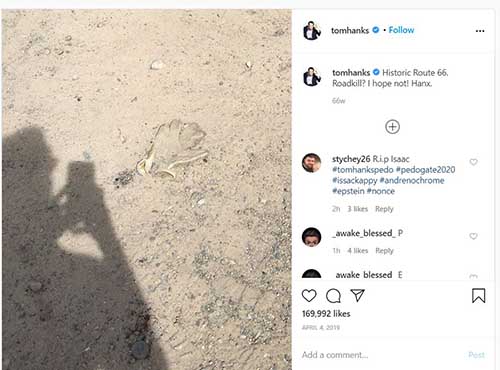This screenshot has height=370, width=500.
Task: Reply to stychey26's comment
Action: pos(384,209)
